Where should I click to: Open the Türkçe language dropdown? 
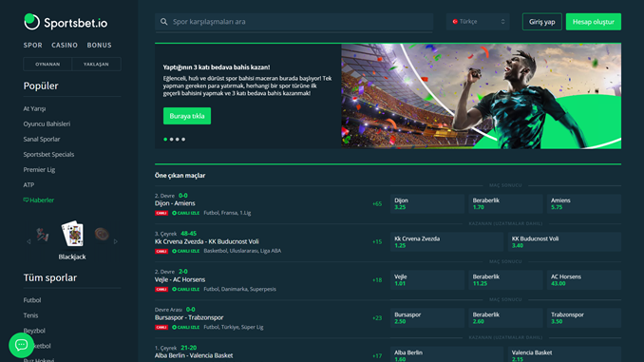point(478,22)
